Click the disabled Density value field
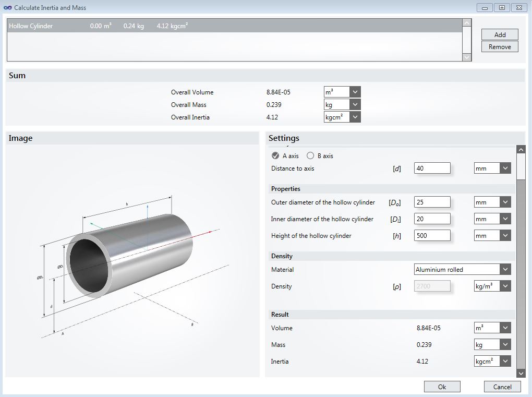 pos(432,286)
